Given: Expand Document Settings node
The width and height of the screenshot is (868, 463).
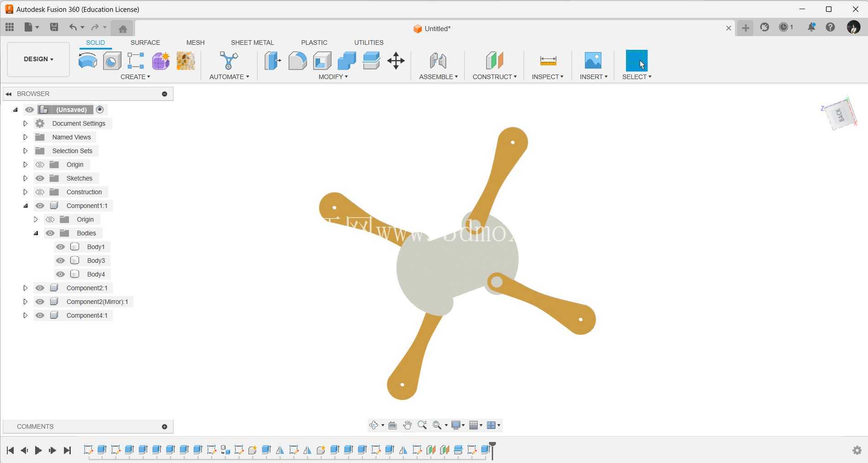Looking at the screenshot, I should tap(25, 123).
